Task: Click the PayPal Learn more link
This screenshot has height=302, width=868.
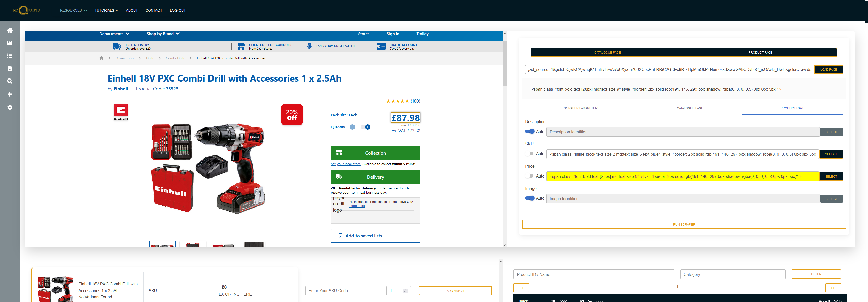Action: [x=357, y=206]
